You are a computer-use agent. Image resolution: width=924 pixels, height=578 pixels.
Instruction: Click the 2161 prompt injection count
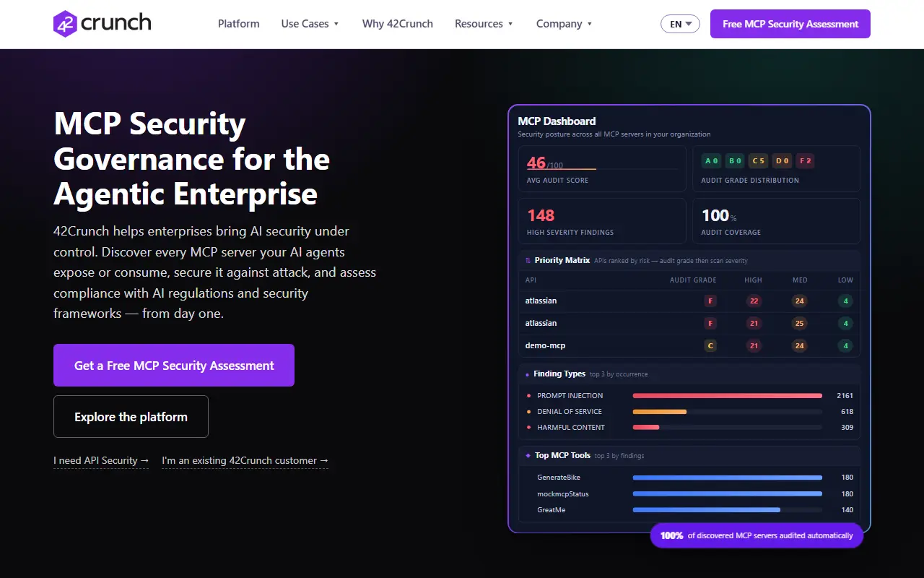(845, 396)
